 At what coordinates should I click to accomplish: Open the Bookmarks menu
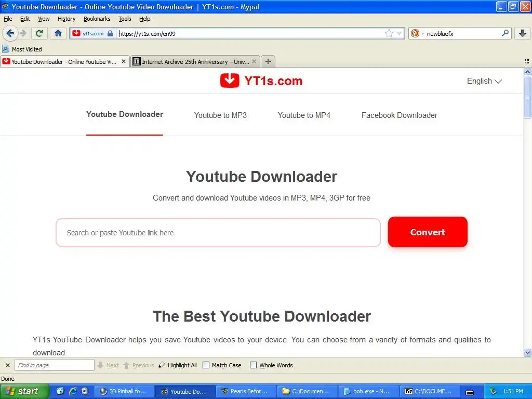[x=97, y=19]
